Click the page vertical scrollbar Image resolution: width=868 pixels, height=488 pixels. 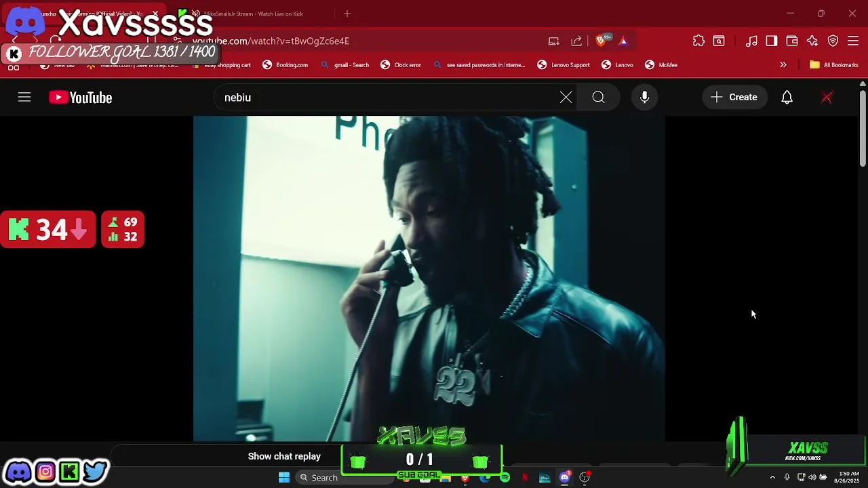tap(863, 129)
